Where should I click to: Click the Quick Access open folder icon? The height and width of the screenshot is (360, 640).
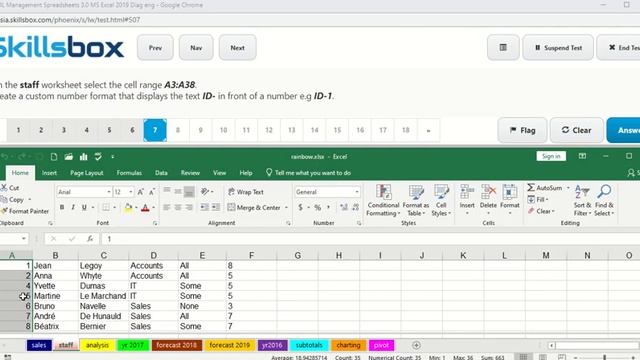click(x=69, y=157)
